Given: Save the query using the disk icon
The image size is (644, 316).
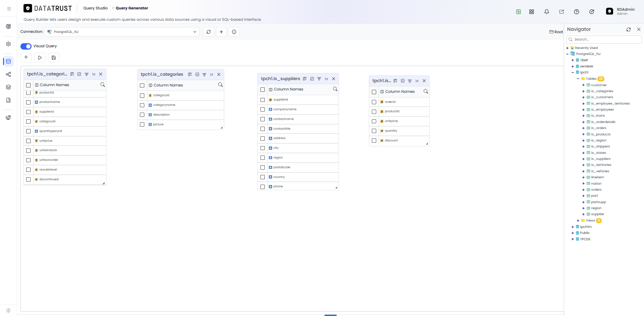Looking at the screenshot, I should tap(54, 58).
